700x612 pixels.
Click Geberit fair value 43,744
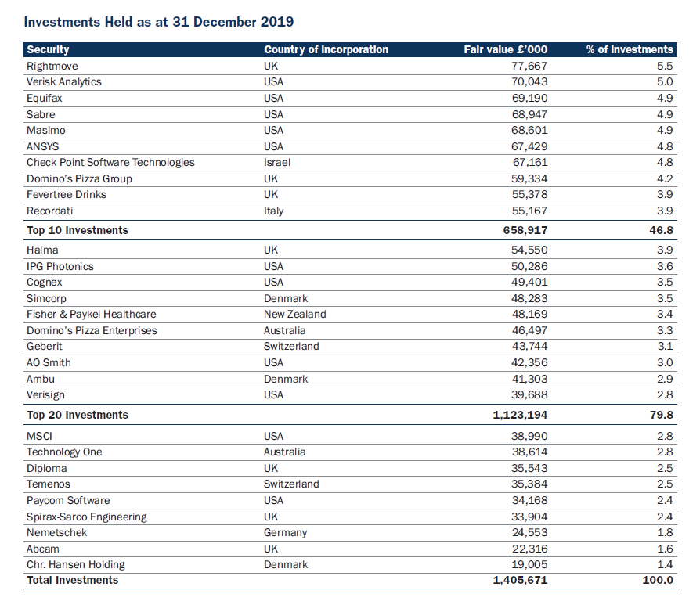click(529, 346)
